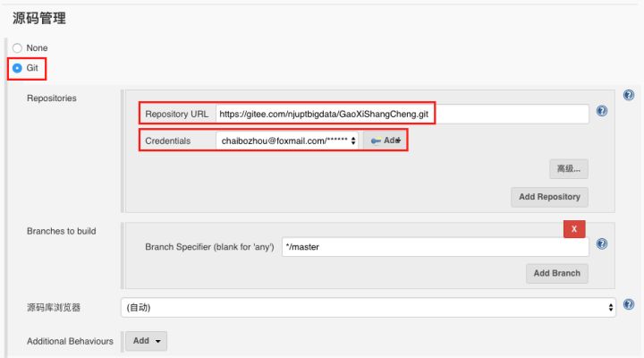Open help for 源码库浏览器

629,304
